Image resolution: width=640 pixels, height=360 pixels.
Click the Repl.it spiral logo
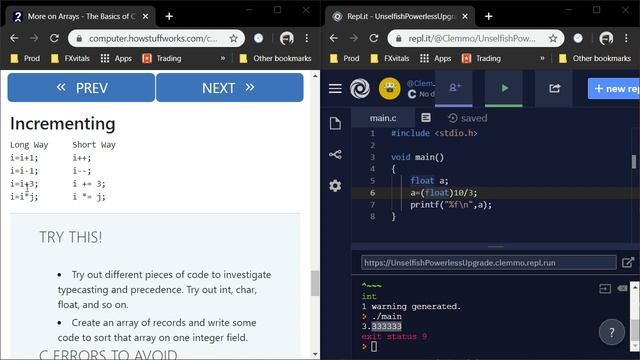click(360, 88)
